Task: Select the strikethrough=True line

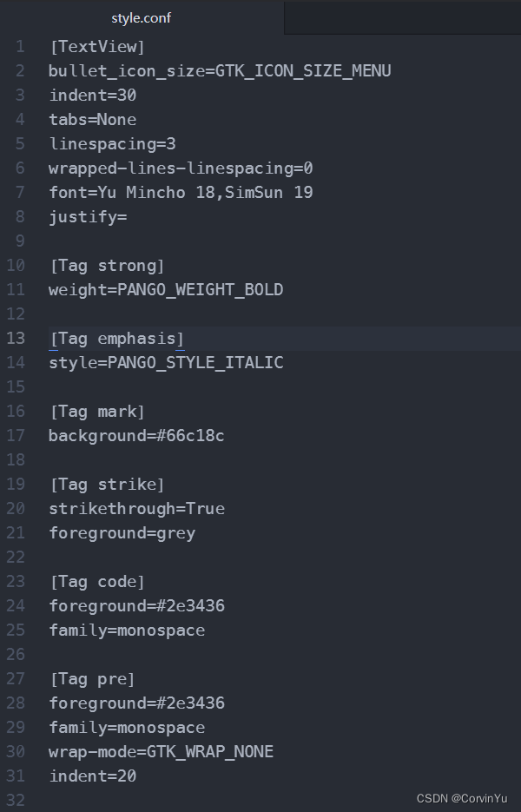Action: (x=137, y=508)
